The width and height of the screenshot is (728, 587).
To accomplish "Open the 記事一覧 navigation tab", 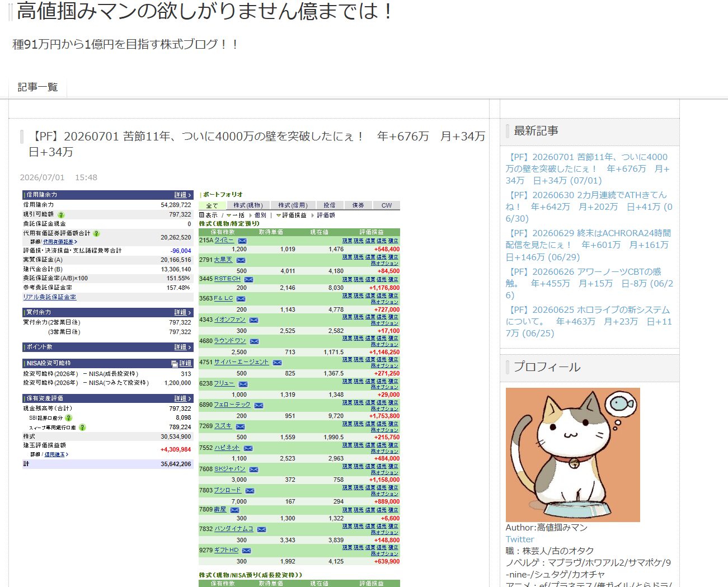I will click(x=37, y=87).
